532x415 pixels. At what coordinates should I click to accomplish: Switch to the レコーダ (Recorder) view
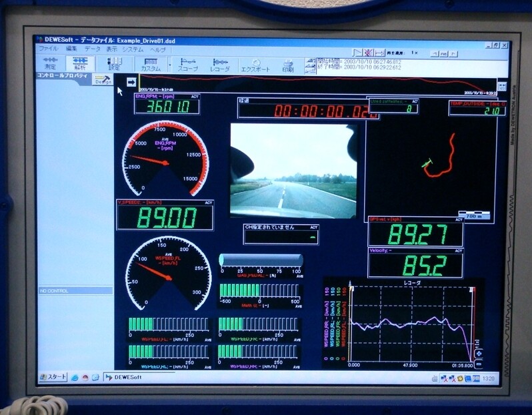click(220, 65)
